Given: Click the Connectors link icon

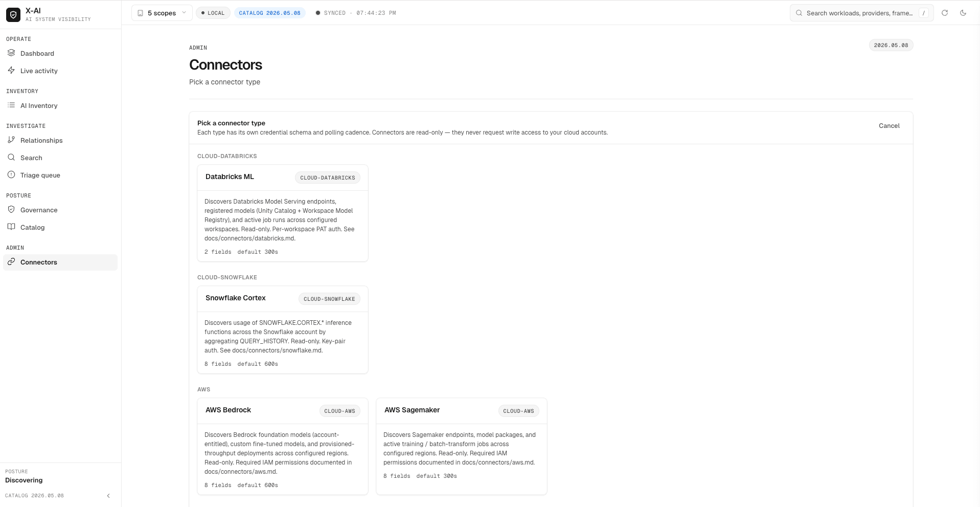Looking at the screenshot, I should (11, 261).
